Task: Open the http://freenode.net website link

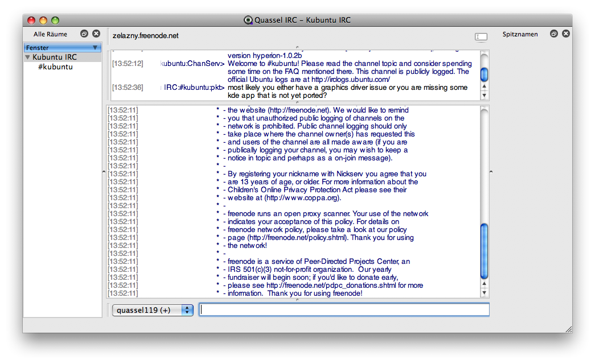Action: coord(298,110)
